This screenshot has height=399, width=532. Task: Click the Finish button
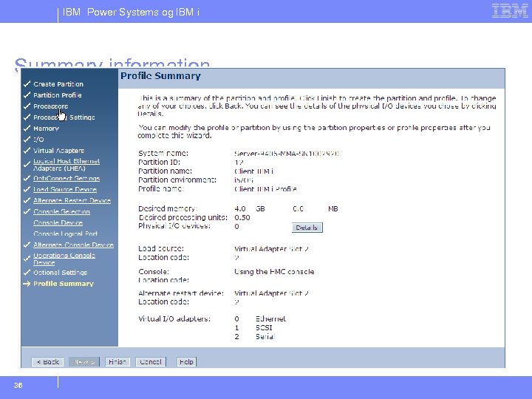[x=117, y=361]
